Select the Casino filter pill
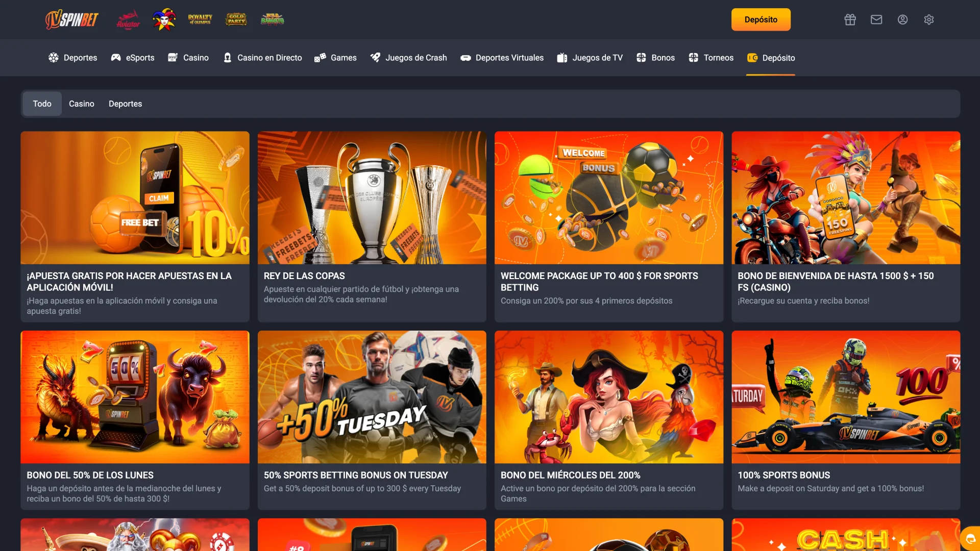Image resolution: width=980 pixels, height=551 pixels. point(82,104)
